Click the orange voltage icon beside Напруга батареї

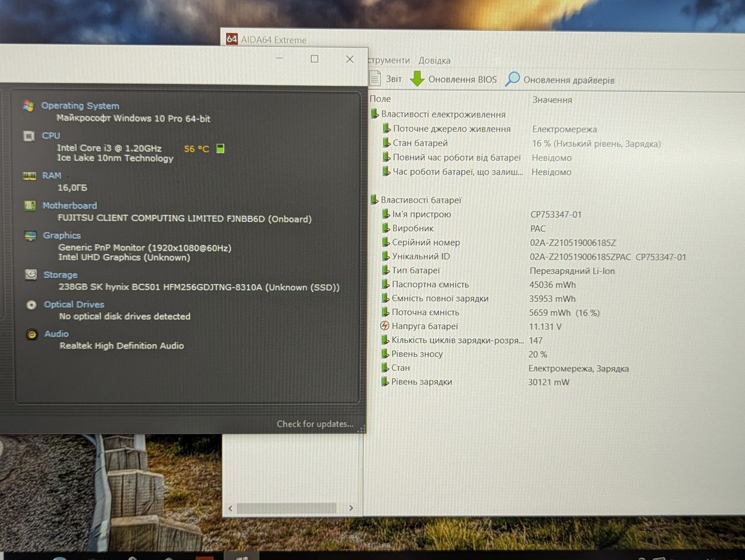pyautogui.click(x=384, y=326)
